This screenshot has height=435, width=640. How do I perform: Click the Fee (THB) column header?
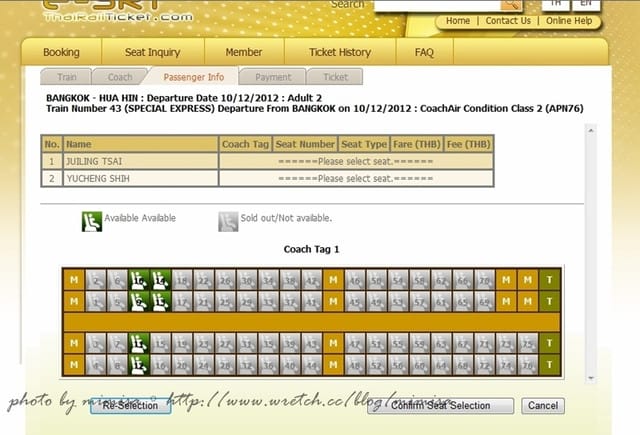pos(469,144)
